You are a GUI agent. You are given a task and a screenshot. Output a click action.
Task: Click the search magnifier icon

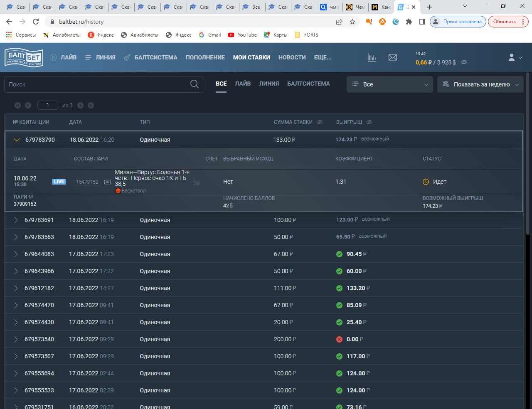(194, 84)
